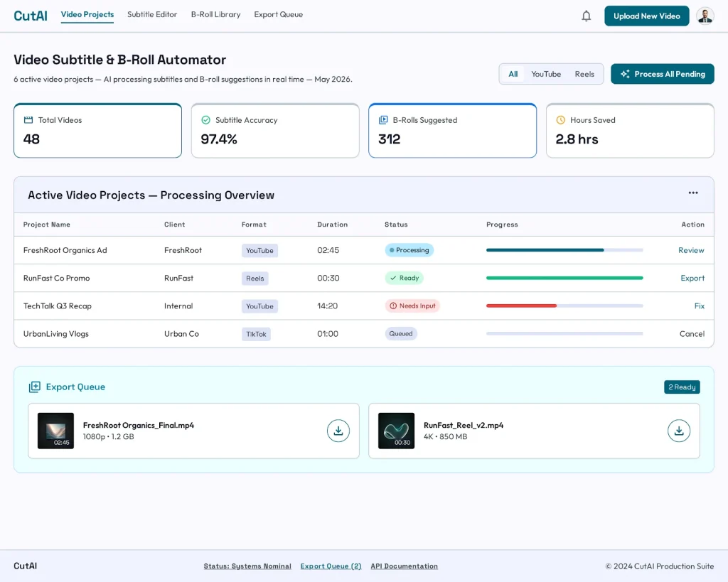Go to Export Queue tab in header
Viewport: 728px width, 582px height.
click(x=279, y=15)
